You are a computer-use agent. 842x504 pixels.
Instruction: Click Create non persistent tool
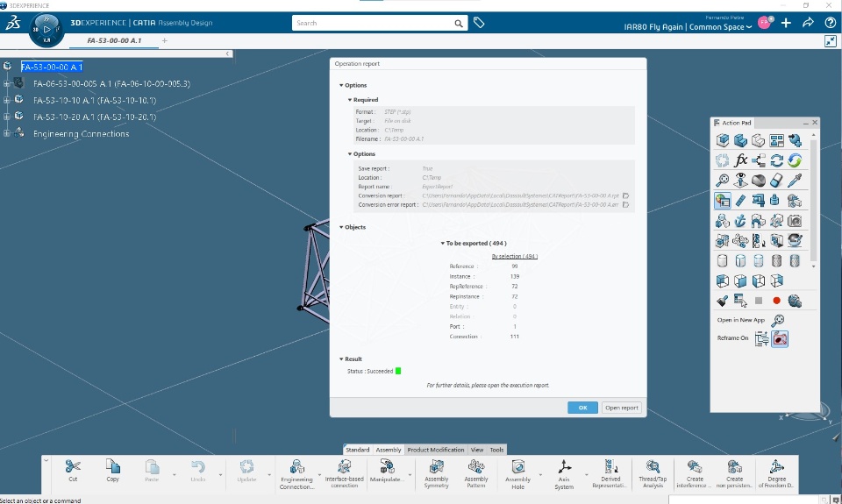(735, 473)
